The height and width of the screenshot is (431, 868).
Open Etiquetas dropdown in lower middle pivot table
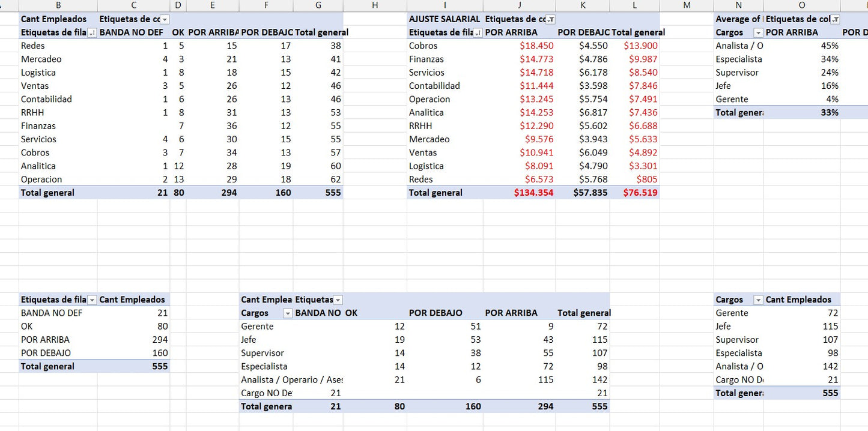tap(338, 300)
